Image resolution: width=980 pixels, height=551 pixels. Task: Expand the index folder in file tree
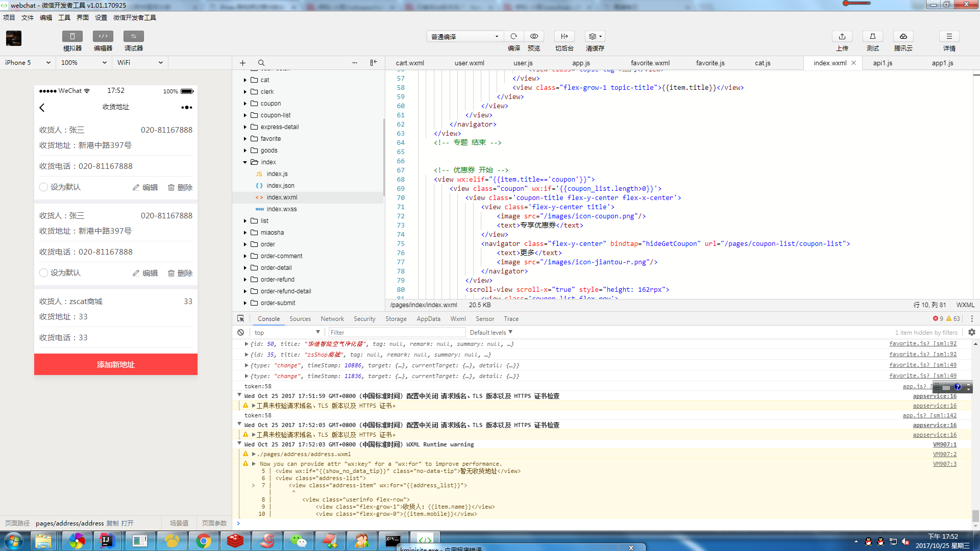tap(244, 161)
